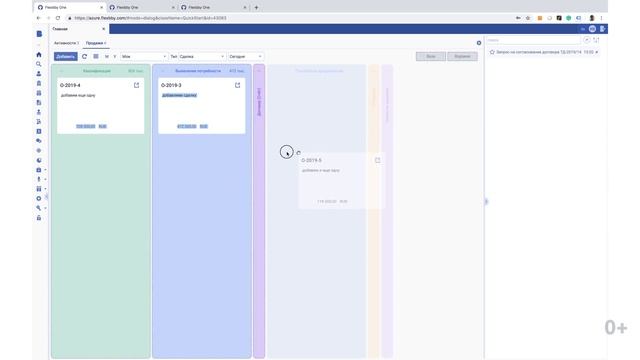Click the second gray button near the gear
The width and height of the screenshot is (640, 360).
[x=462, y=56]
